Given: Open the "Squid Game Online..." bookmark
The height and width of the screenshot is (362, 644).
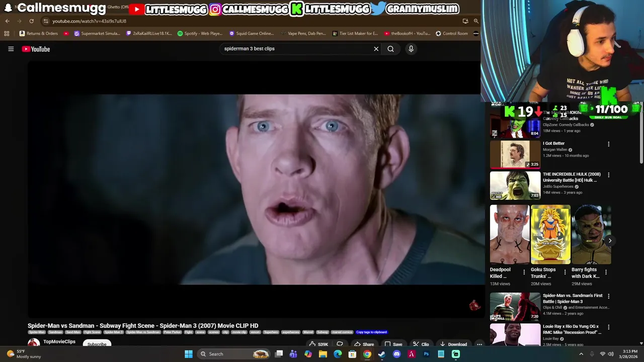Looking at the screenshot, I should (252, 34).
